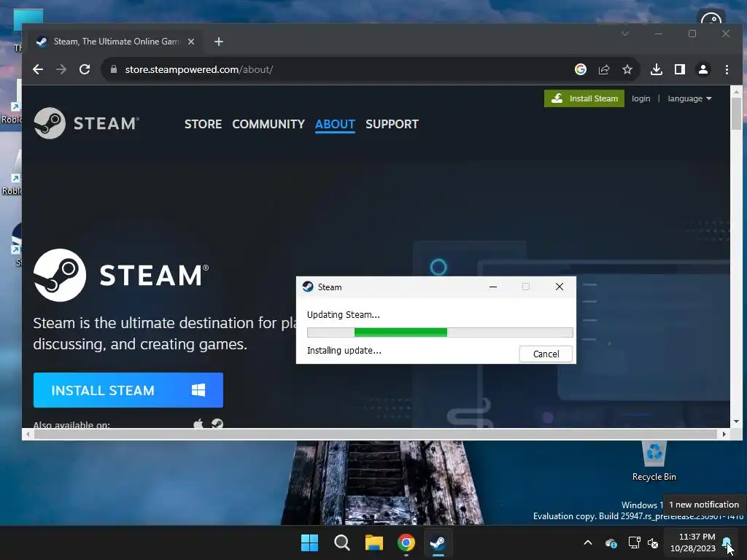Open the SUPPORT menu item
This screenshot has width=747, height=560.
pos(392,124)
